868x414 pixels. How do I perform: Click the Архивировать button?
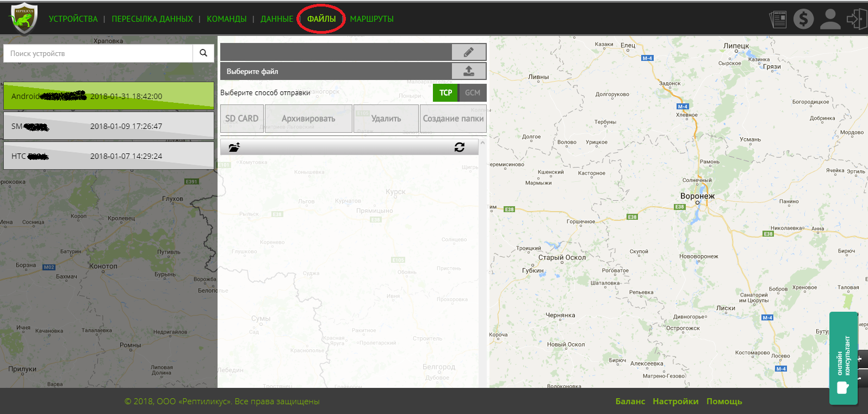pyautogui.click(x=308, y=119)
